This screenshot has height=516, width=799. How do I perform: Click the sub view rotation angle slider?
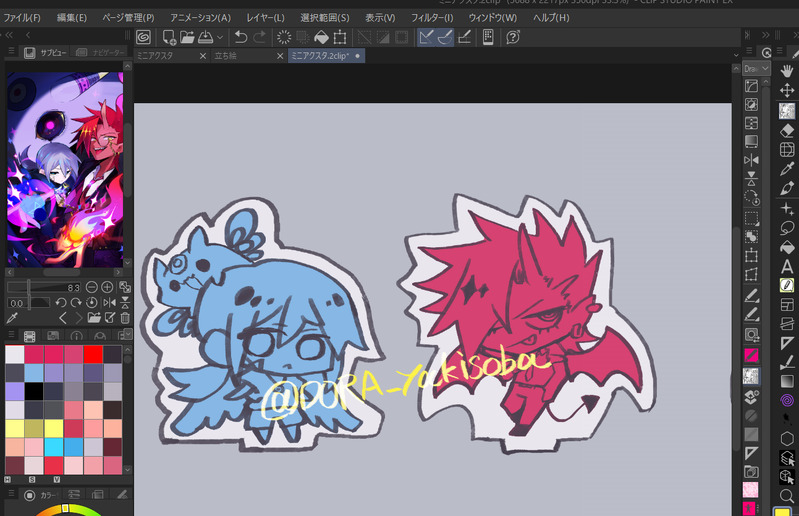tap(29, 303)
